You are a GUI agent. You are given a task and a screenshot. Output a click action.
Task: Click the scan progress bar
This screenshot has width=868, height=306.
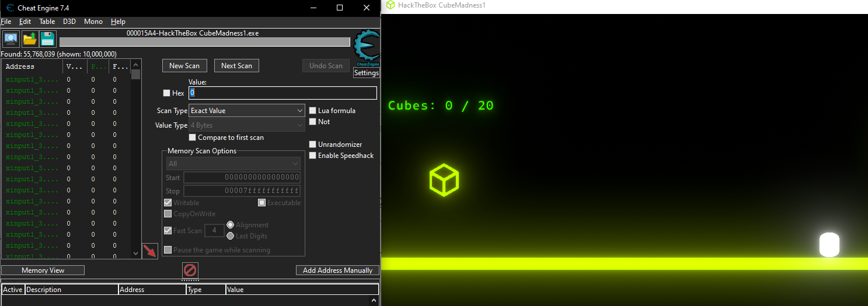click(x=205, y=42)
